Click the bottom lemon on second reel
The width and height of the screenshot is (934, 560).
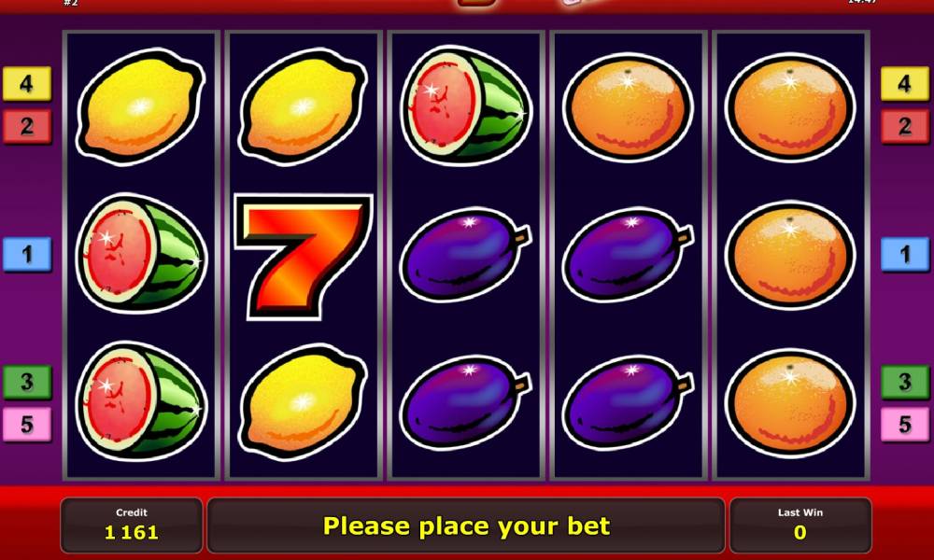point(304,401)
